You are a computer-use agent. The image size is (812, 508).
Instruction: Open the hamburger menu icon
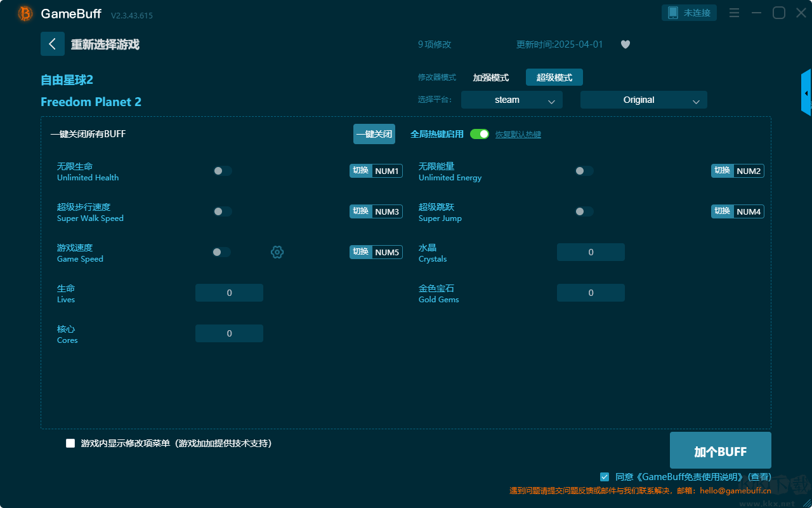[735, 13]
